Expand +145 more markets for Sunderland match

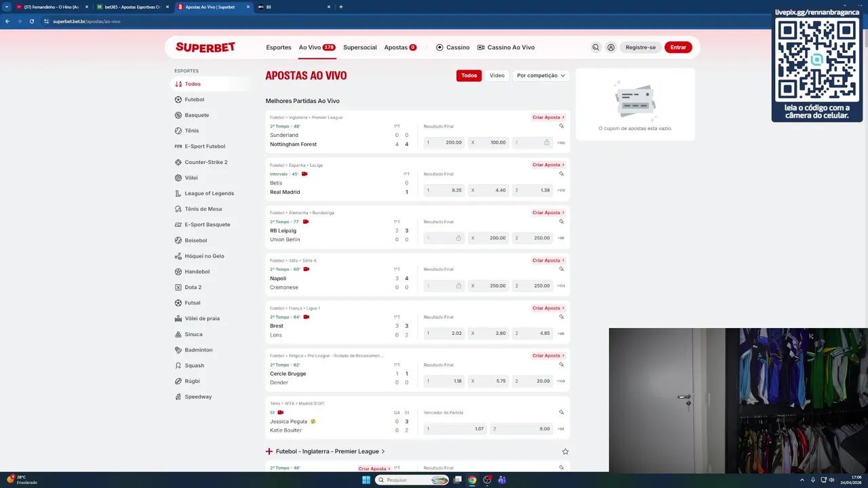point(561,143)
